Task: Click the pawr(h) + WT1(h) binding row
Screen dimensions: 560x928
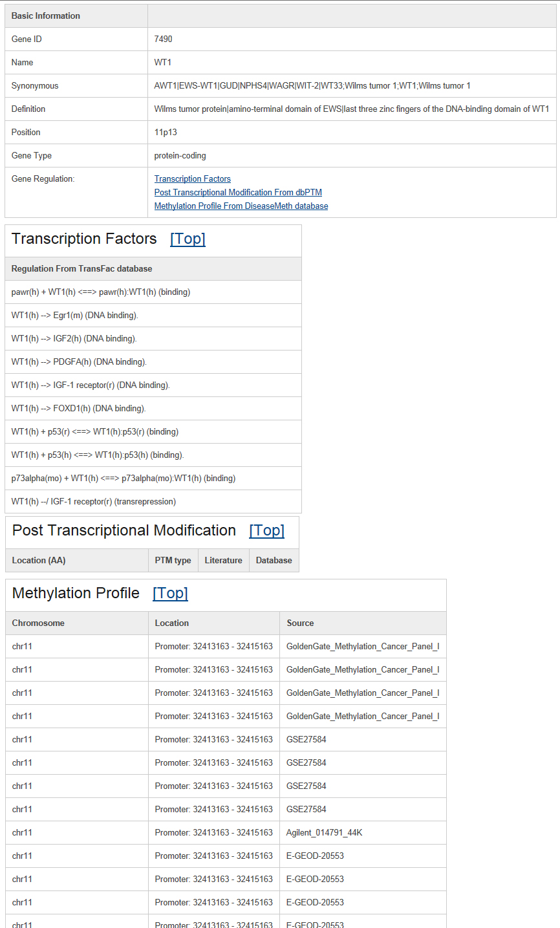Action: (153, 292)
